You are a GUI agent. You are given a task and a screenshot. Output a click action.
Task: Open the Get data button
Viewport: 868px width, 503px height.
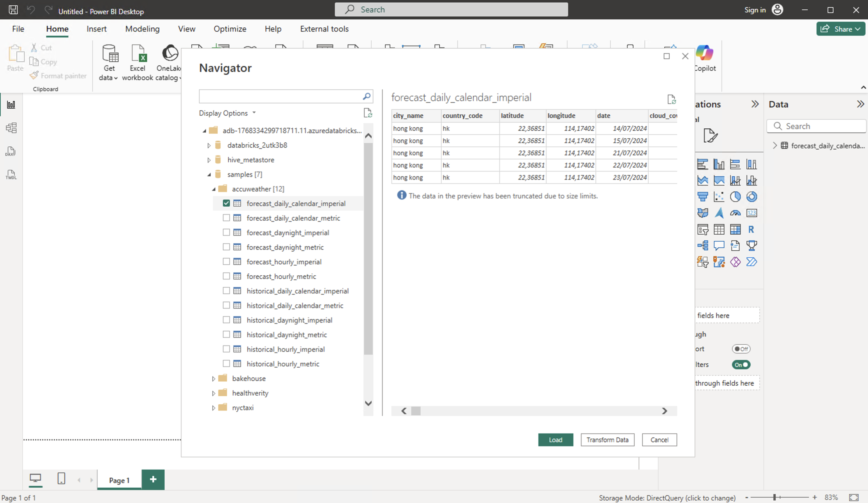(109, 63)
